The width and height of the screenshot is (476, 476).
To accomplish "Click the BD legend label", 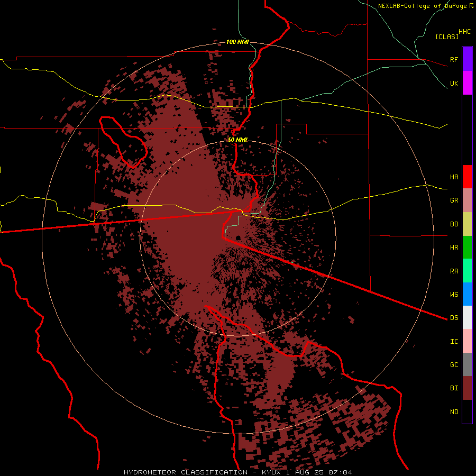I will pos(454,224).
